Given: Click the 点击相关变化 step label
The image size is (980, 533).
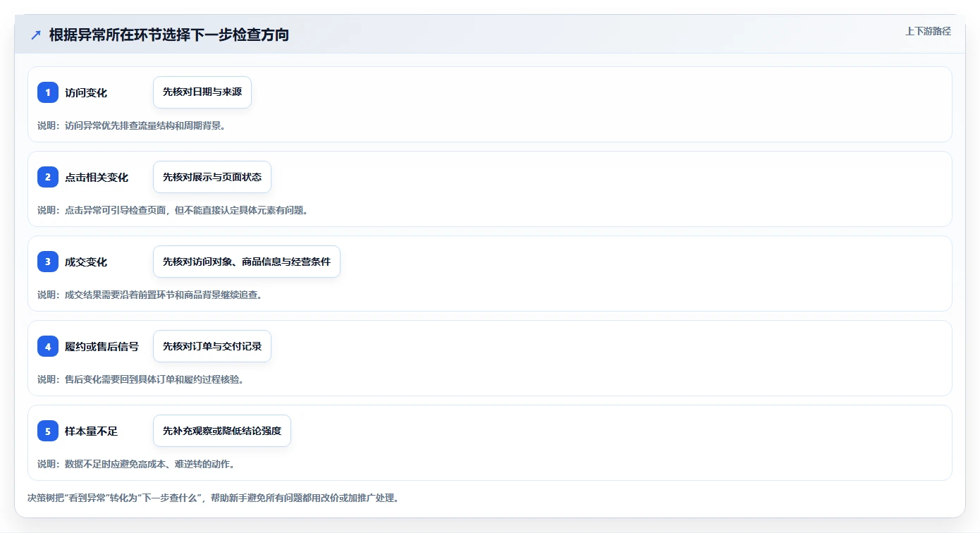Looking at the screenshot, I should (97, 177).
